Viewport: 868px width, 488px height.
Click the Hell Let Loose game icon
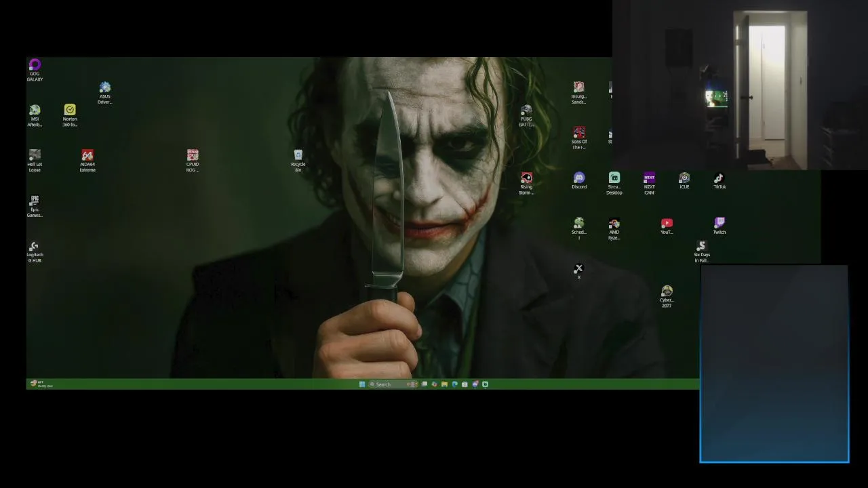click(35, 161)
